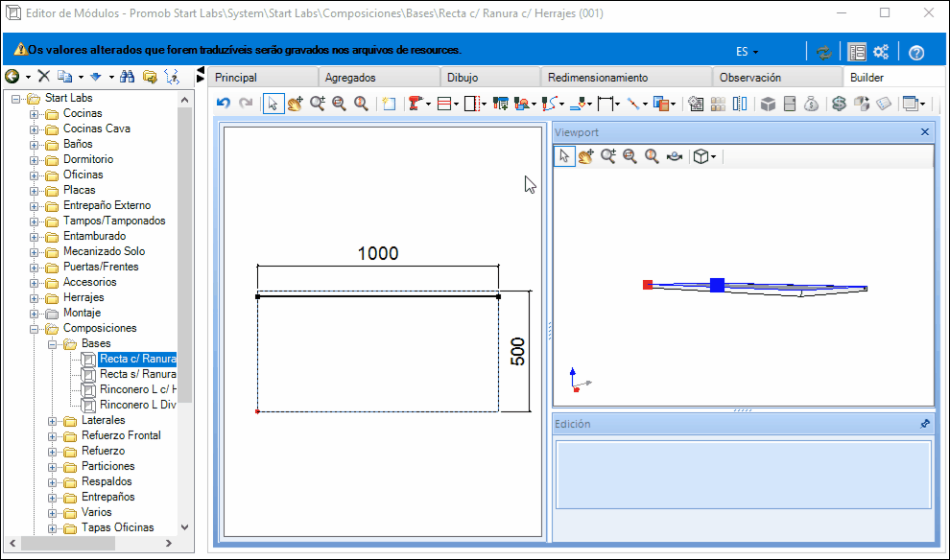Click the binoculars search icon
This screenshot has width=950, height=560.
(x=128, y=77)
